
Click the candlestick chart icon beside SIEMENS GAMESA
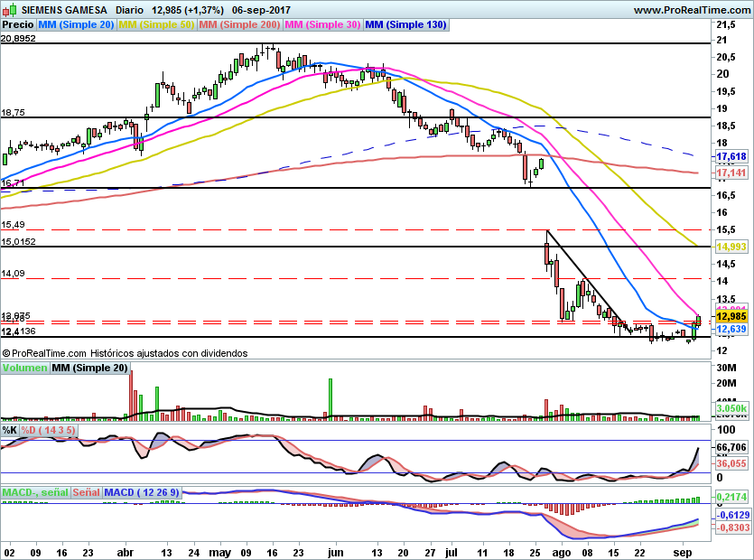point(10,9)
